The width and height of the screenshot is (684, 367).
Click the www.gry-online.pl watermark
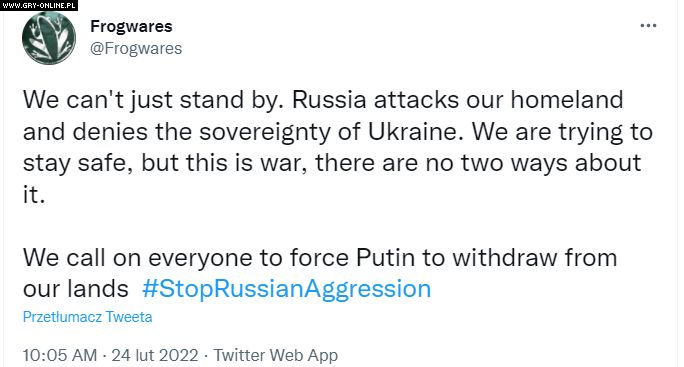pos(39,5)
